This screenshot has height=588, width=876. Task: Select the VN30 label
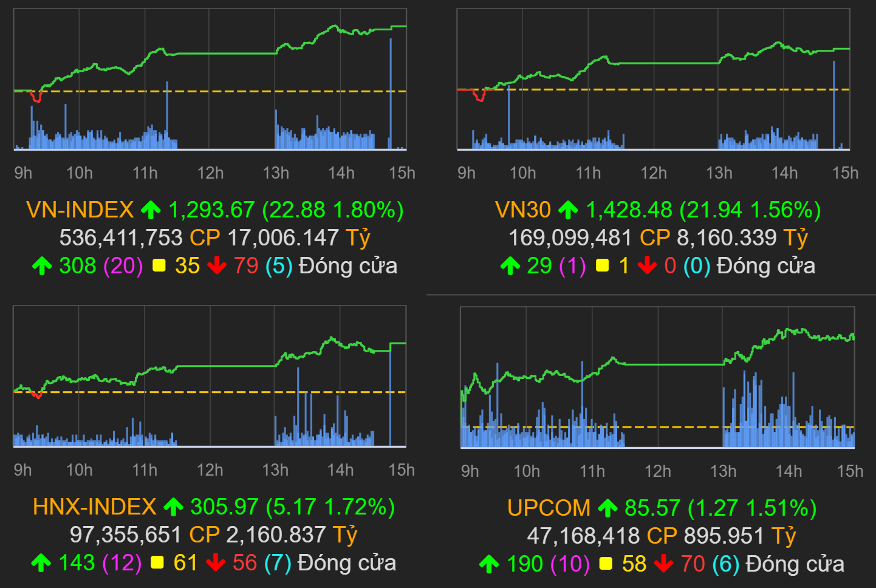523,210
